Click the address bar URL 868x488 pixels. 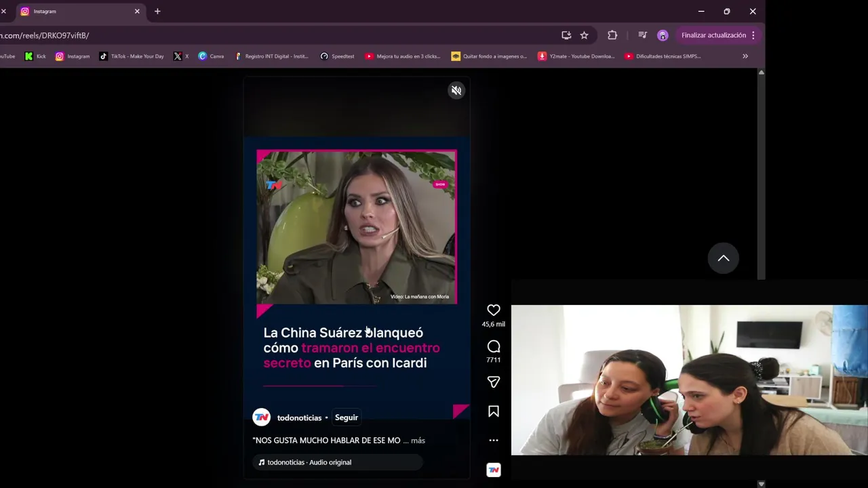[x=44, y=35]
